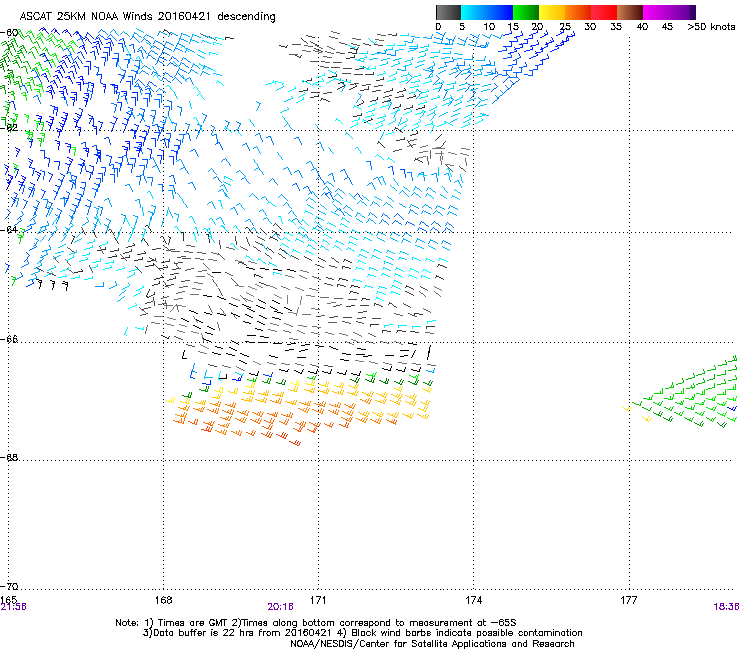
Task: Click the purple time stamp '20:16'
Action: [280, 607]
